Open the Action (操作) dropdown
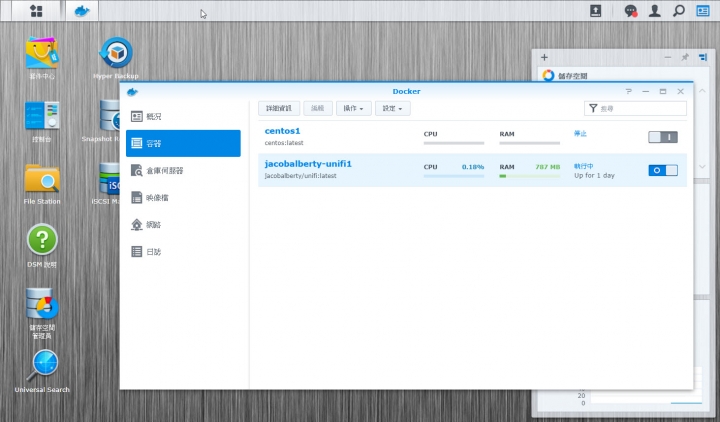The height and width of the screenshot is (422, 720). click(354, 108)
